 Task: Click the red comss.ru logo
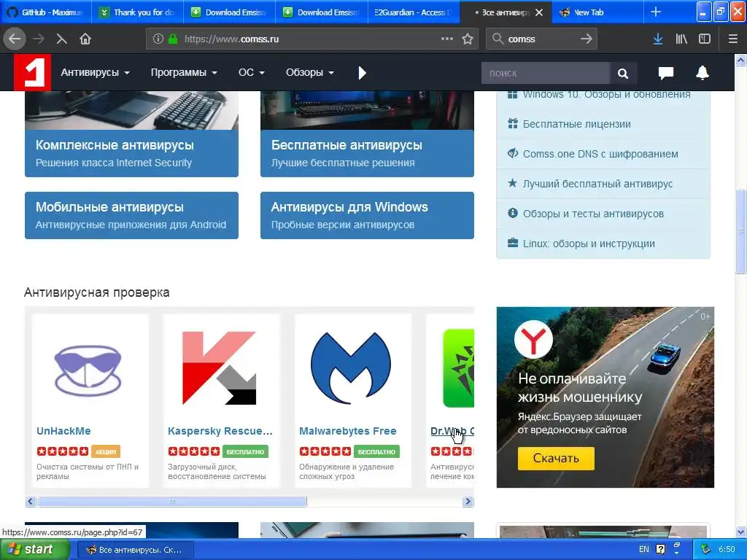pos(32,72)
